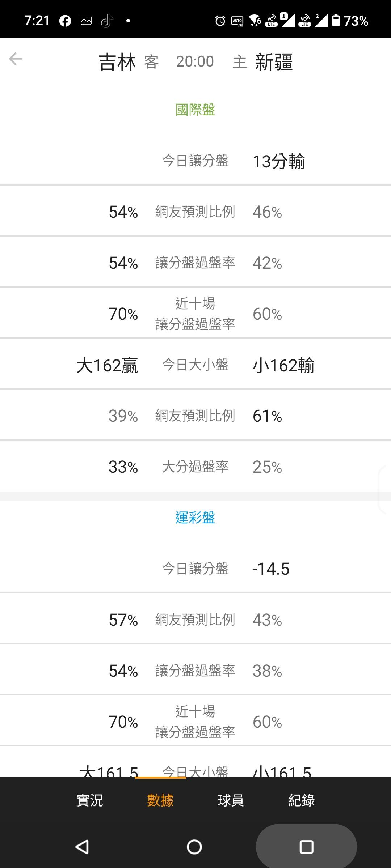Go to the 紀錄 tab
The height and width of the screenshot is (868, 391).
pos(302,800)
